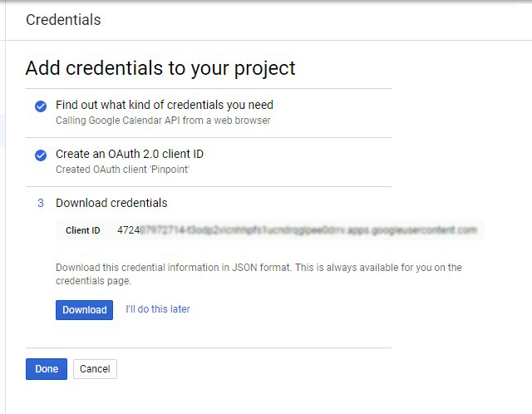Click the 'Client ID' label
The width and height of the screenshot is (532, 414).
click(x=83, y=230)
